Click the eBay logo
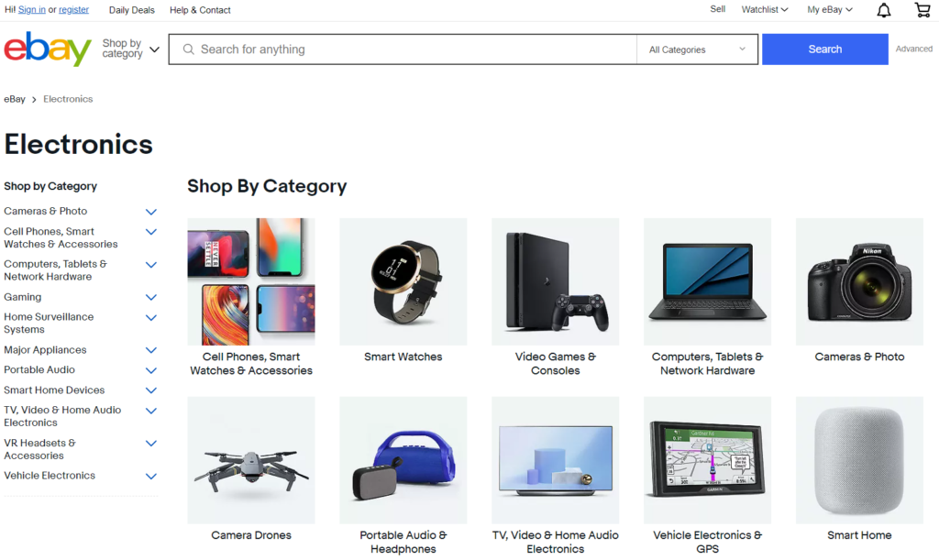The height and width of the screenshot is (560, 939). tap(48, 49)
